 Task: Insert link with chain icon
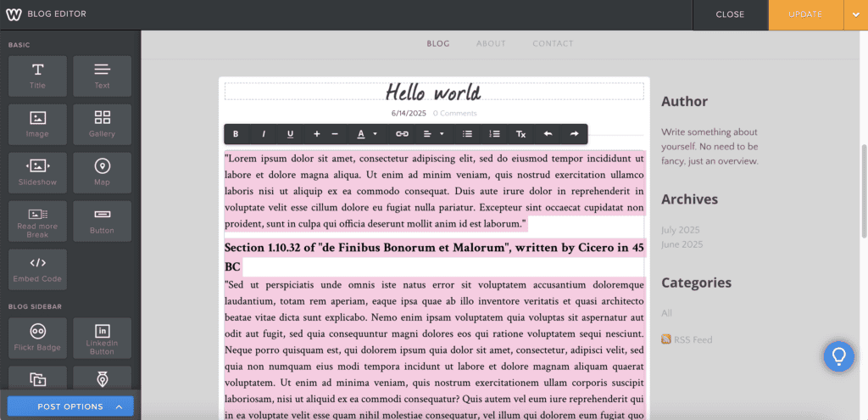coord(402,134)
